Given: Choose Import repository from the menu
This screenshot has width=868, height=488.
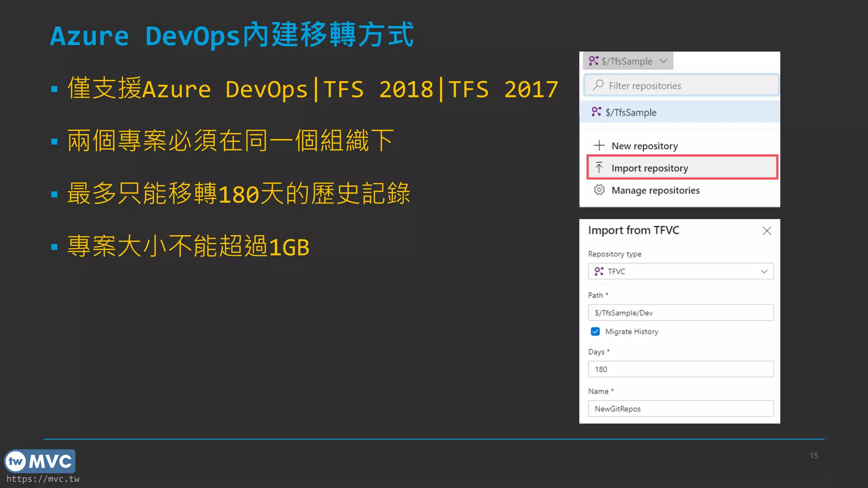Looking at the screenshot, I should pyautogui.click(x=682, y=168).
